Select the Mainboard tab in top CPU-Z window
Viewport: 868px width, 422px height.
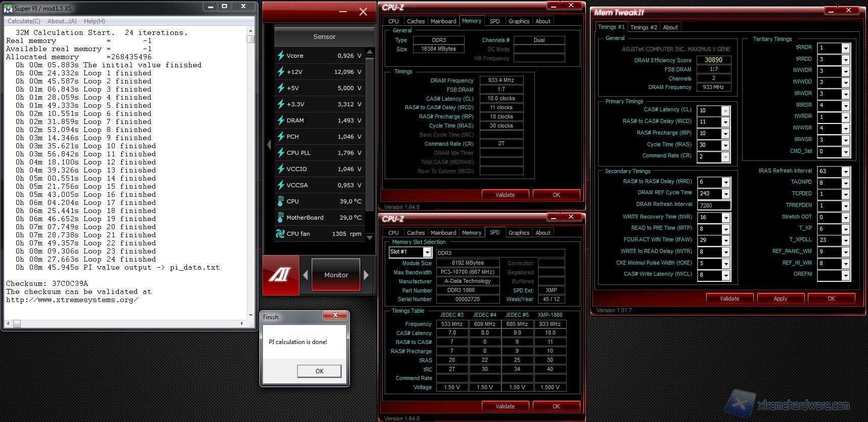[x=443, y=21]
